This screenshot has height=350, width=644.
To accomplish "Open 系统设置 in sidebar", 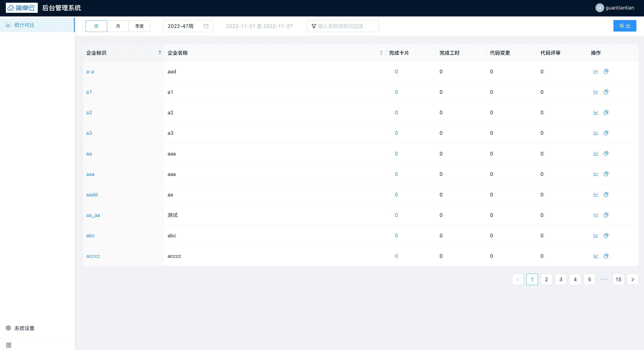I will click(24, 328).
